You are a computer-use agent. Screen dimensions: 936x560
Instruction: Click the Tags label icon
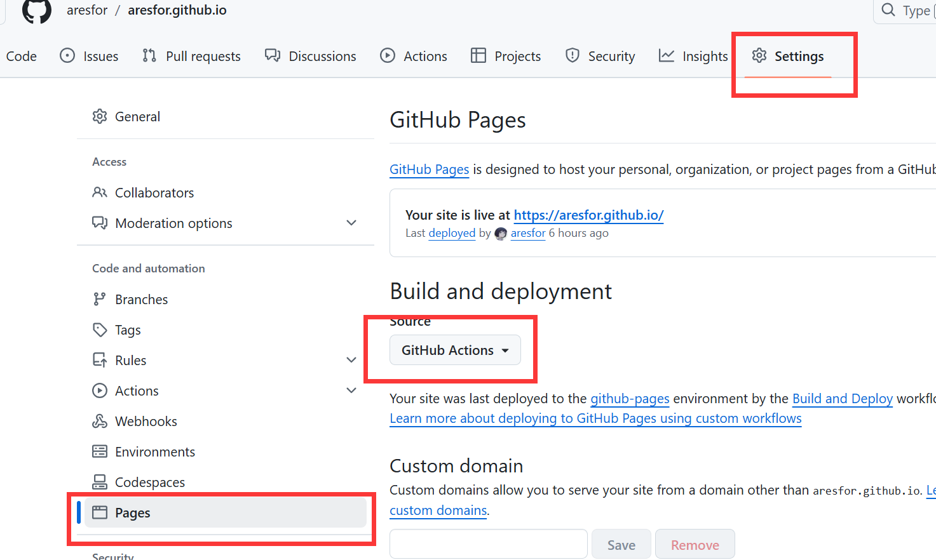pyautogui.click(x=100, y=330)
